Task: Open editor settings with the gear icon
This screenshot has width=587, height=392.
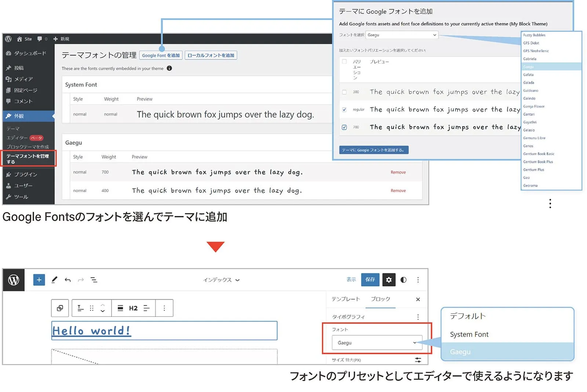Action: [x=389, y=280]
